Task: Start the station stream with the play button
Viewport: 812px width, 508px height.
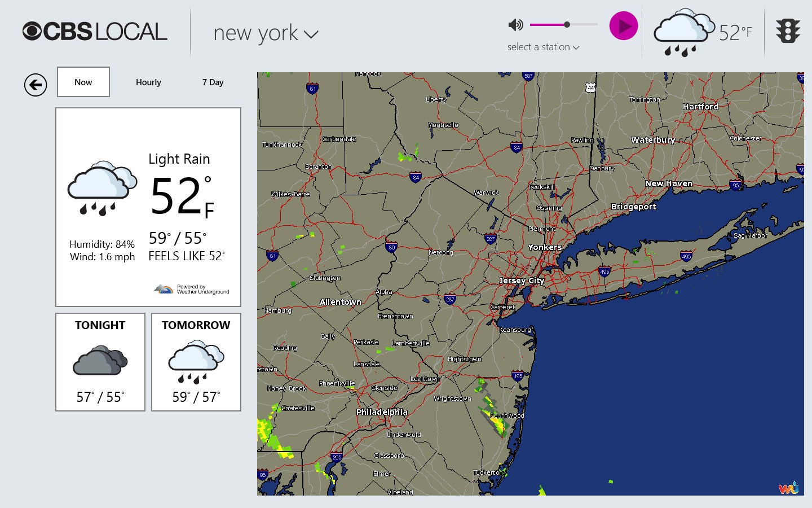Action: click(x=623, y=25)
